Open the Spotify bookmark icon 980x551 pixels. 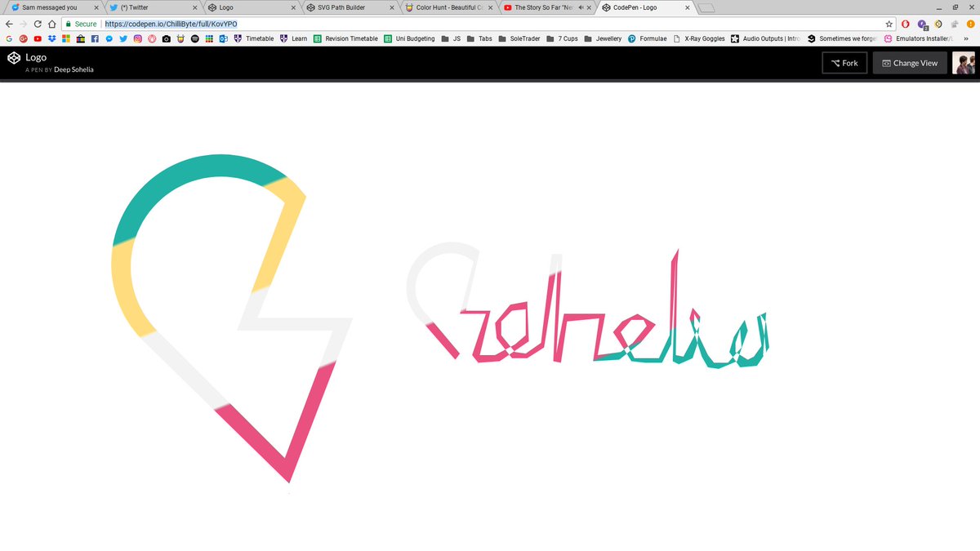pyautogui.click(x=194, y=38)
